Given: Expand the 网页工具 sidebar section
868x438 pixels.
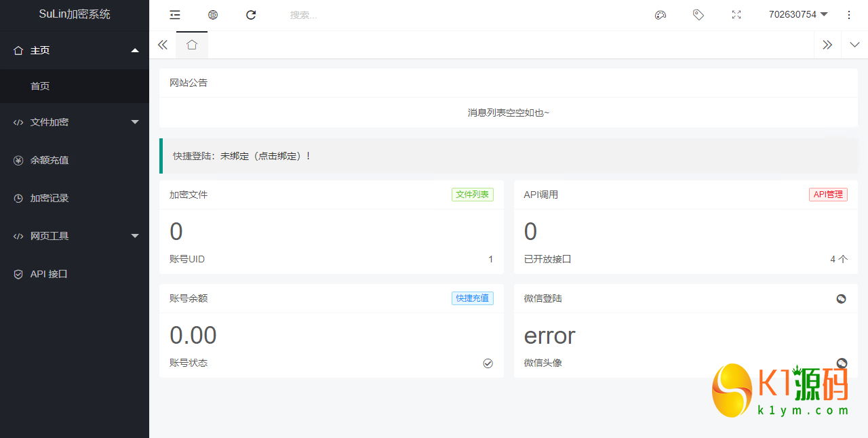Looking at the screenshot, I should pos(75,235).
